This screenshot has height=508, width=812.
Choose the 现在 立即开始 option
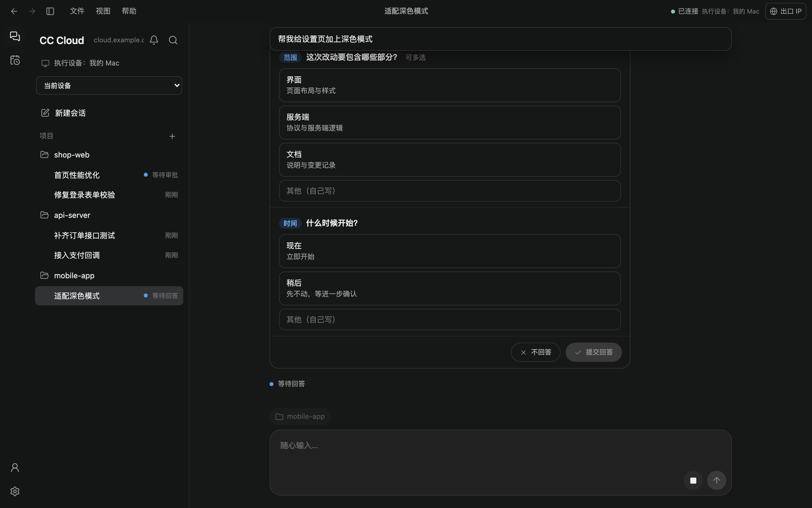coord(450,251)
